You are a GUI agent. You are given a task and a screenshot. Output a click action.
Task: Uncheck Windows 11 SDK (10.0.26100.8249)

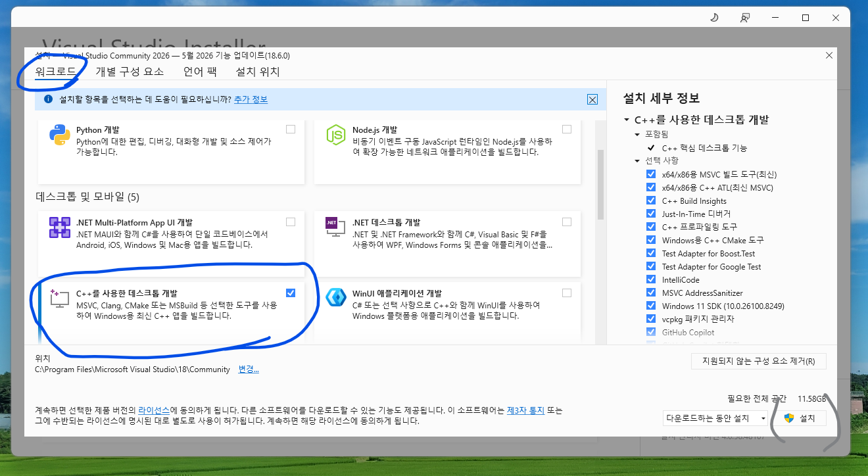pyautogui.click(x=651, y=306)
